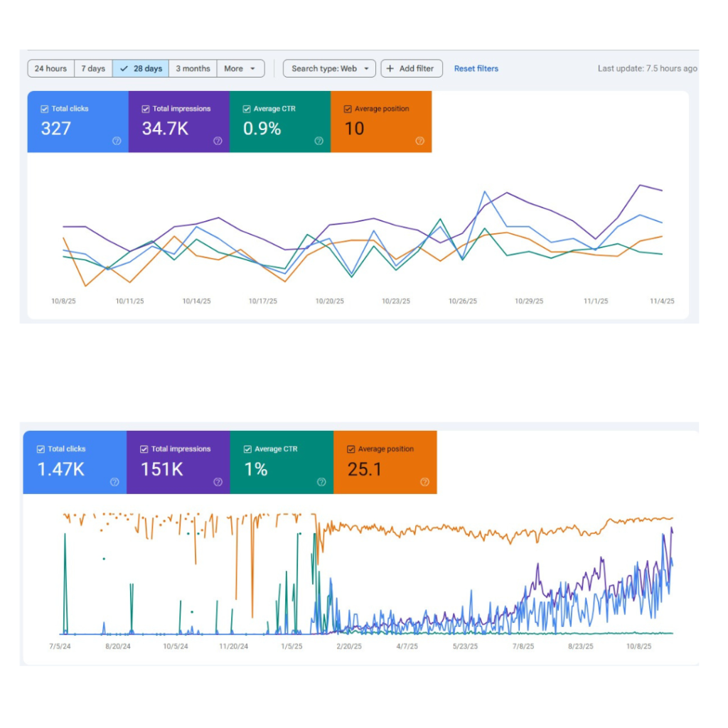The height and width of the screenshot is (728, 728).
Task: Uncheck Total impressions checkbox on the 151K card
Action: [144, 449]
